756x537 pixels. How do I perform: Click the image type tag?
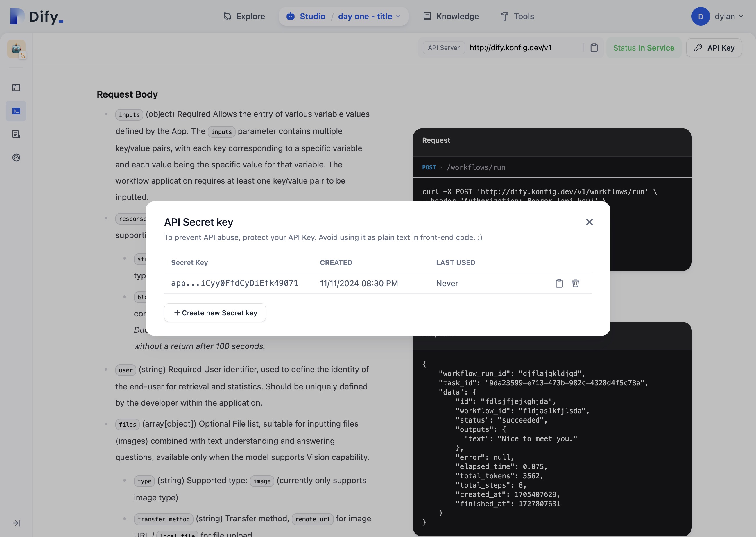pos(262,481)
